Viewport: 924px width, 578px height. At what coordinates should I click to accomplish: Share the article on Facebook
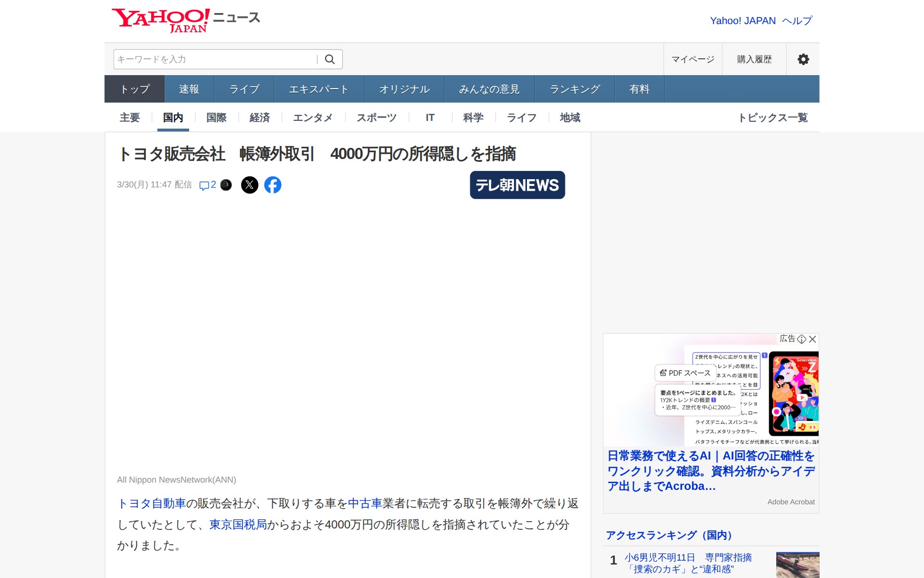coord(273,185)
